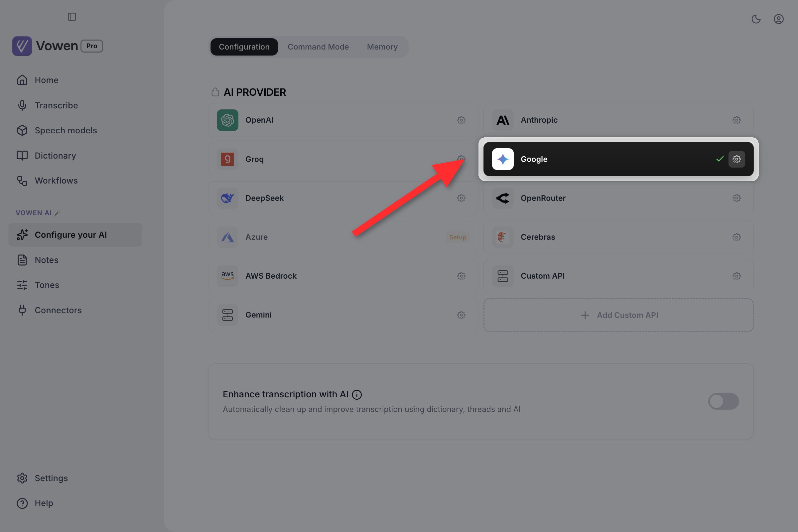
Task: Open the user account icon
Action: coord(778,19)
